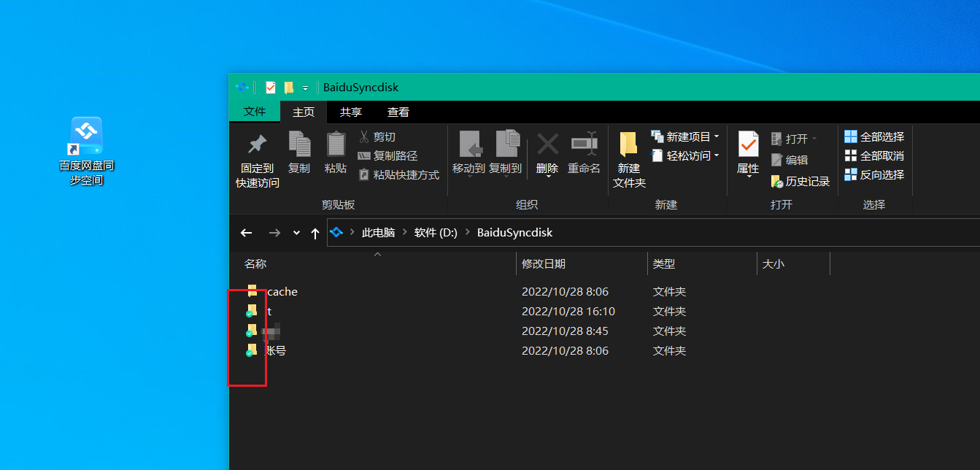Open the recent locations dropdown arrow
This screenshot has height=470, width=980.
(x=296, y=233)
